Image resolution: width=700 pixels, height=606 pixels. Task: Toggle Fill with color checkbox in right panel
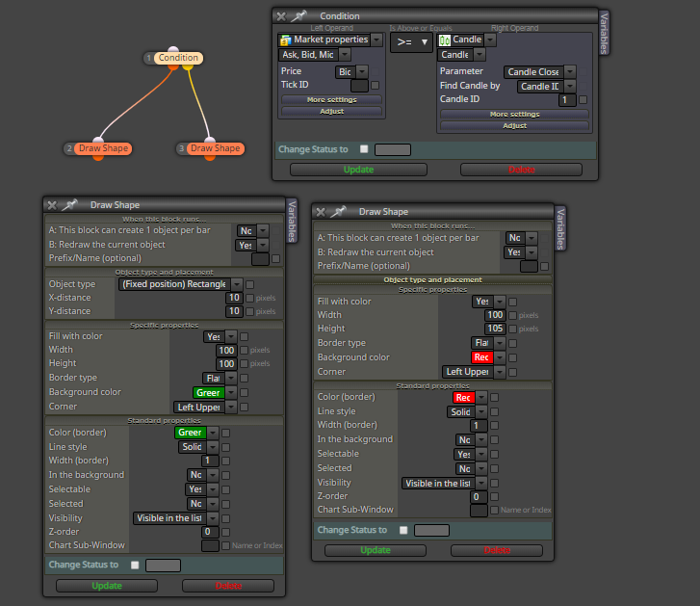[x=513, y=302]
